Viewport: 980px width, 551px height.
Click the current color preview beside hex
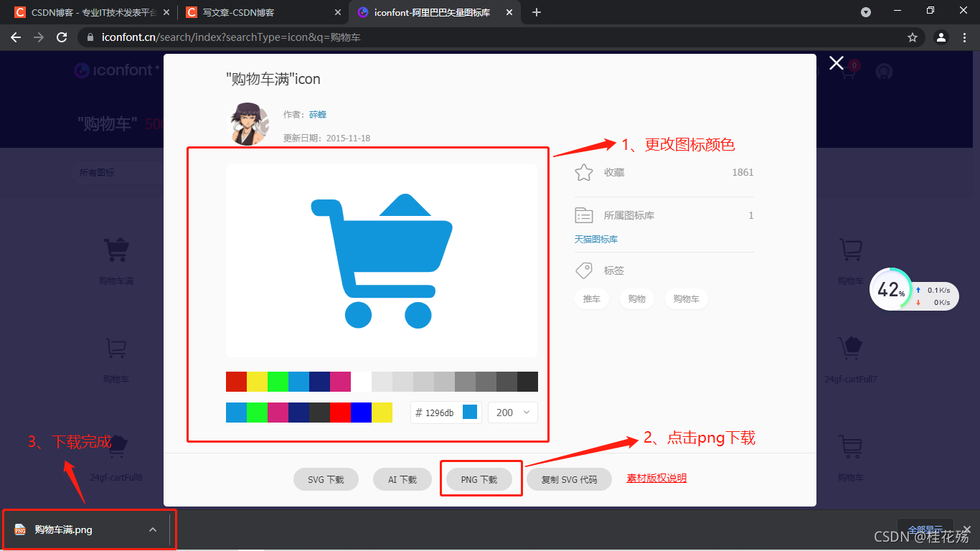pyautogui.click(x=470, y=412)
